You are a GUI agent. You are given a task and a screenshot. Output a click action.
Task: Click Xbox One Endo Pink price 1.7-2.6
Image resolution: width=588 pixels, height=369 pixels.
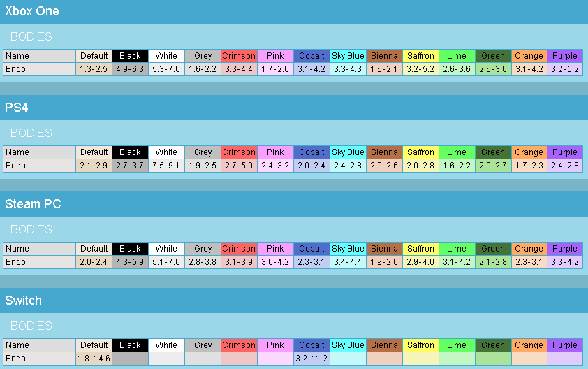[275, 69]
